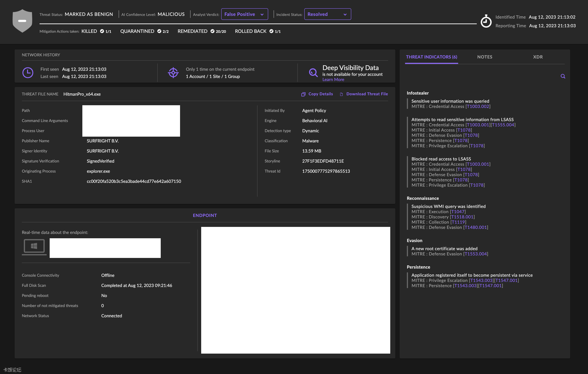Click the benign threat shield icon
588x374 pixels.
(22, 21)
